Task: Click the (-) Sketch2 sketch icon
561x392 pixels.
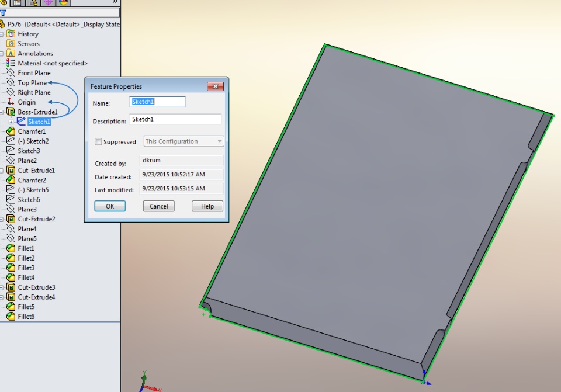Action: tap(11, 141)
